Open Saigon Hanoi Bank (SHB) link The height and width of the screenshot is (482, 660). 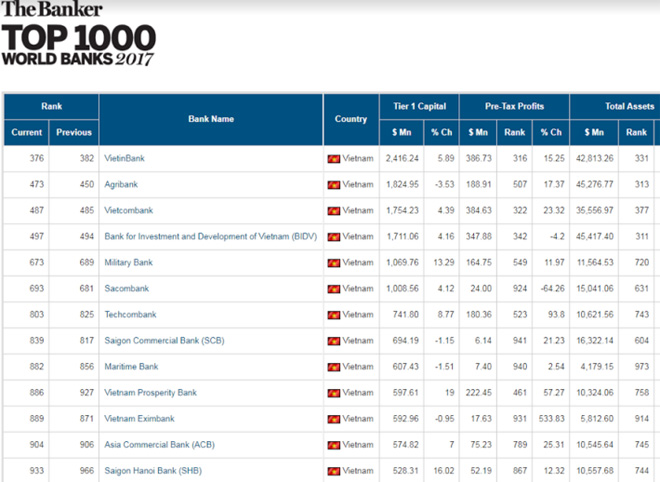[153, 471]
